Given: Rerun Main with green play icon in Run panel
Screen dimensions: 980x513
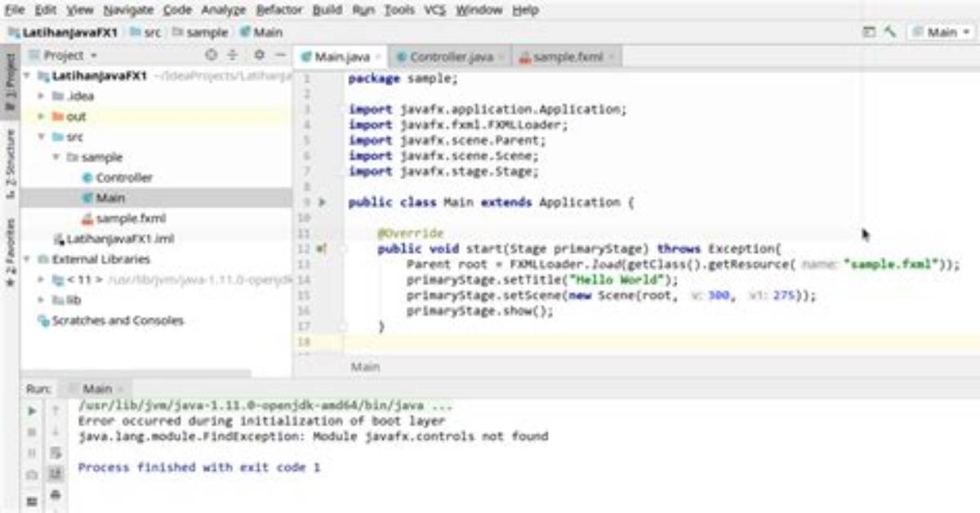Looking at the screenshot, I should [x=32, y=411].
